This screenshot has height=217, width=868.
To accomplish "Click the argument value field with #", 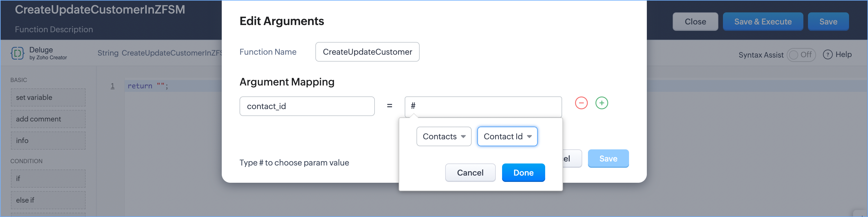I will (x=483, y=106).
